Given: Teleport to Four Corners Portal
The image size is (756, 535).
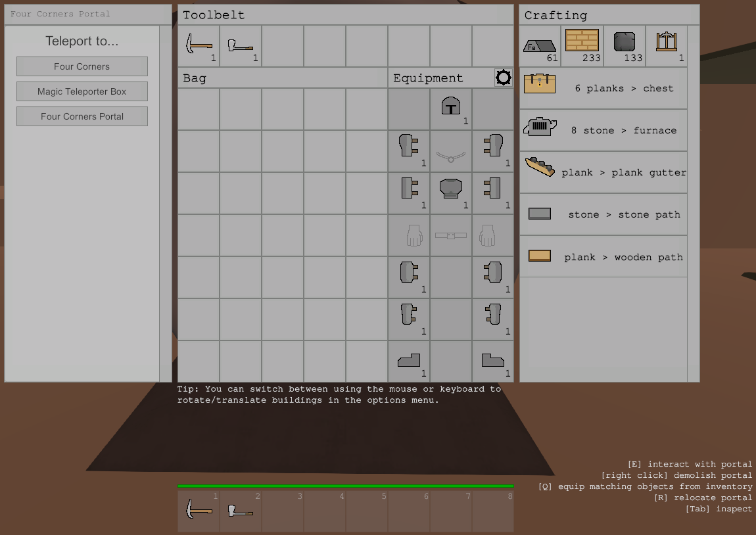Looking at the screenshot, I should pyautogui.click(x=82, y=116).
